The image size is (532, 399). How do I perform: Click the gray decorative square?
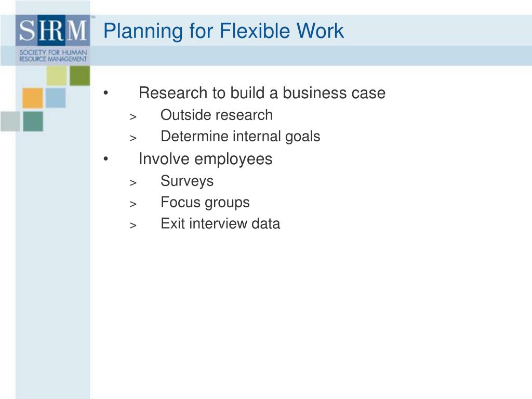click(x=10, y=121)
